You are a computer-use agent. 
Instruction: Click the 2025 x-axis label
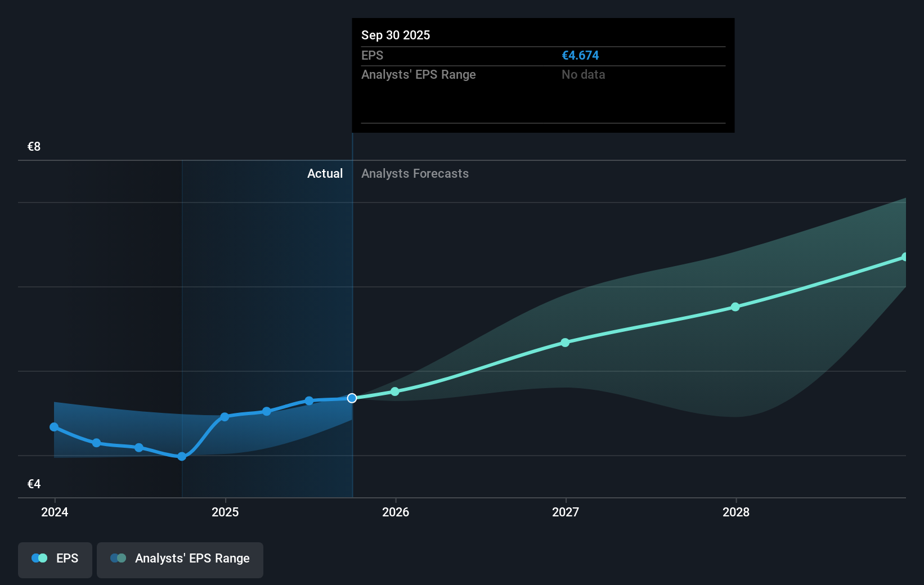point(225,512)
